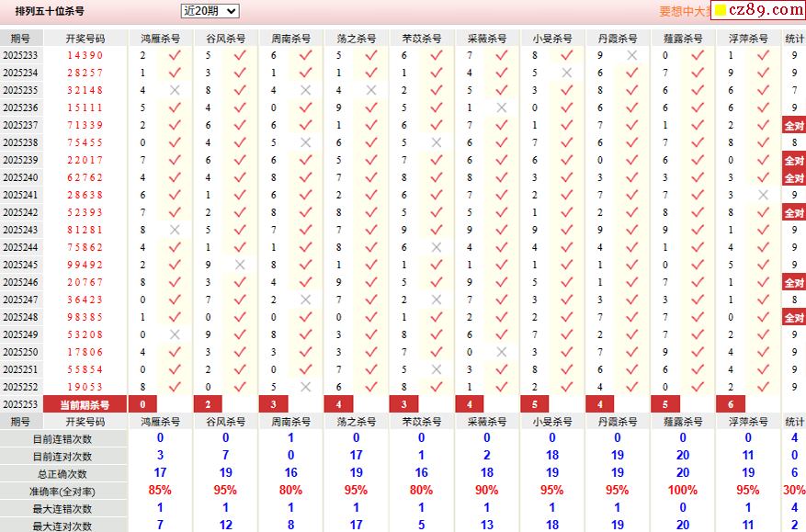Click the 30% all-correct rate value
Viewport: 806px width, 532px height.
click(x=794, y=491)
